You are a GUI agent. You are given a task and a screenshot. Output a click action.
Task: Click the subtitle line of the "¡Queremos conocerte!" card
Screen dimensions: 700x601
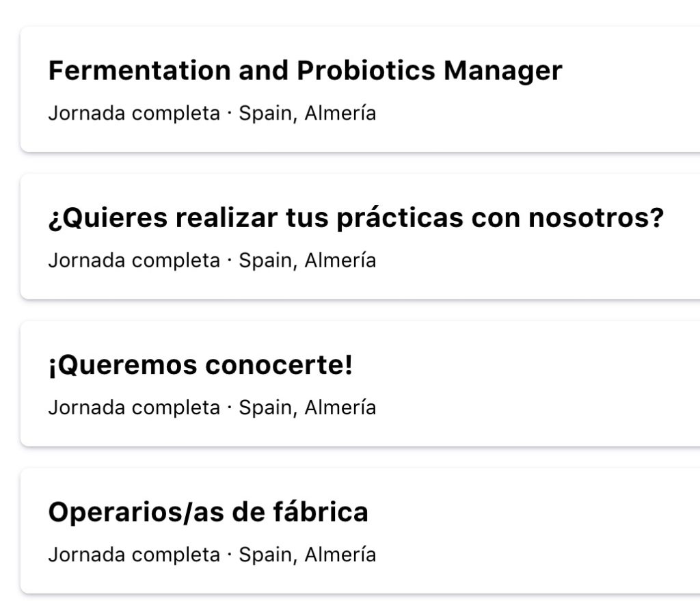tap(213, 408)
